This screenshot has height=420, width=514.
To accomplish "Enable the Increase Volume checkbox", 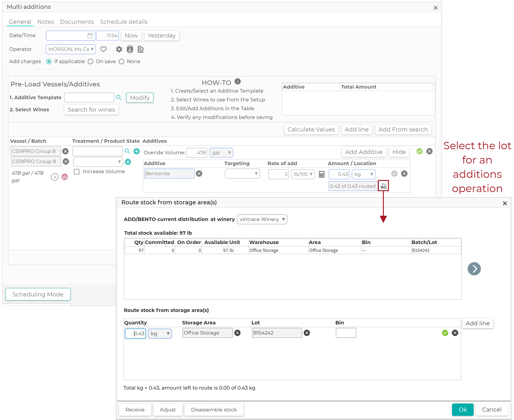I will [77, 172].
